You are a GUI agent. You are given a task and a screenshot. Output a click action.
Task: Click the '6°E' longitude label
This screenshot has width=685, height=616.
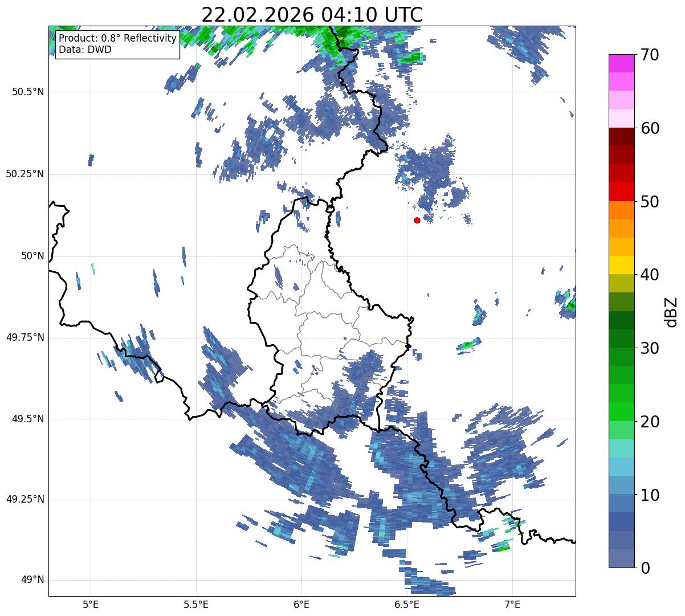tap(301, 605)
